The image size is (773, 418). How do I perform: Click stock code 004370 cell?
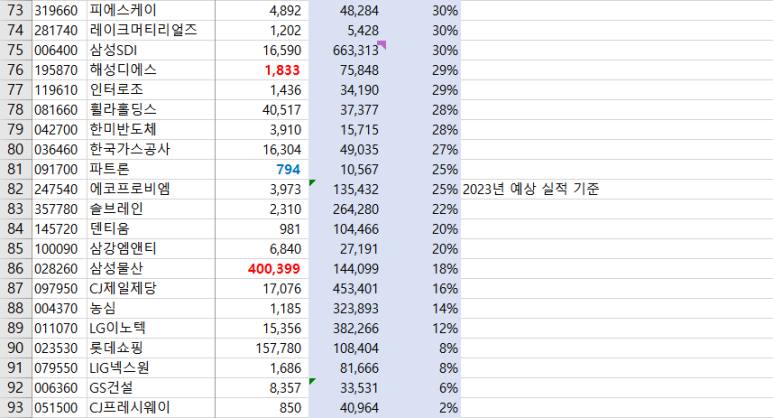60,309
